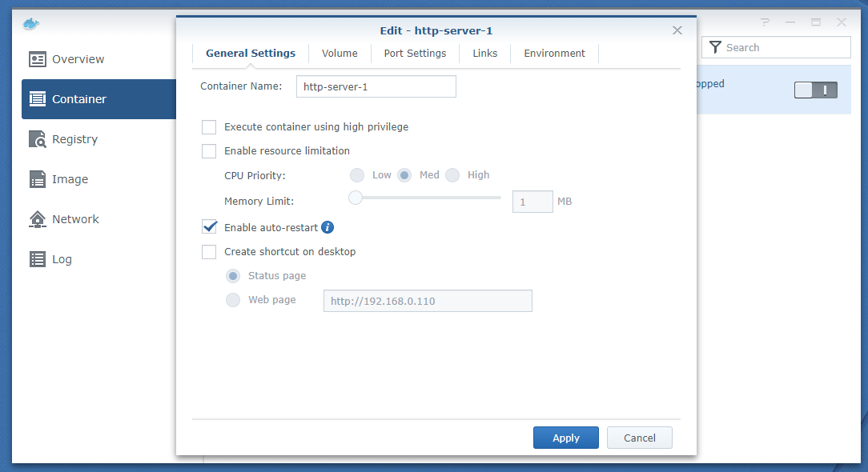Open the Overview sidebar icon
Image resolution: width=868 pixels, height=472 pixels.
coord(38,59)
